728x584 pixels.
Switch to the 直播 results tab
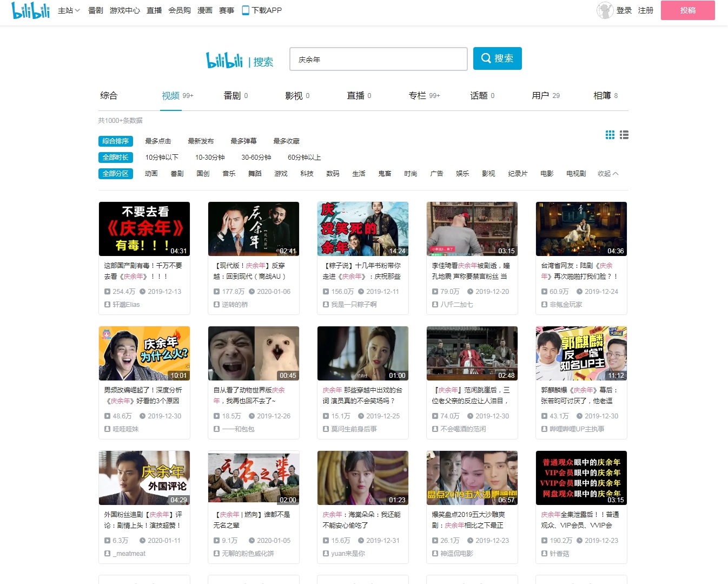[359, 96]
